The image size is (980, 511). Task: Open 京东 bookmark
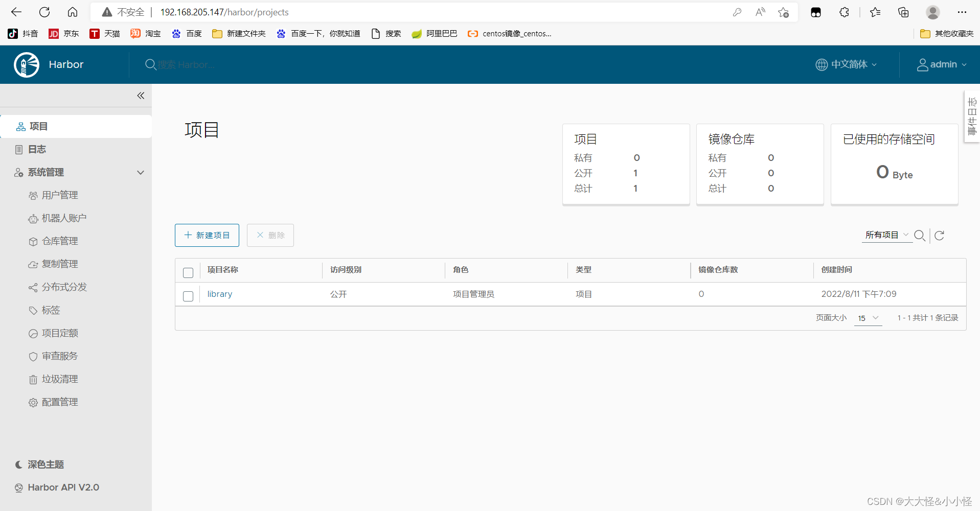pos(64,34)
